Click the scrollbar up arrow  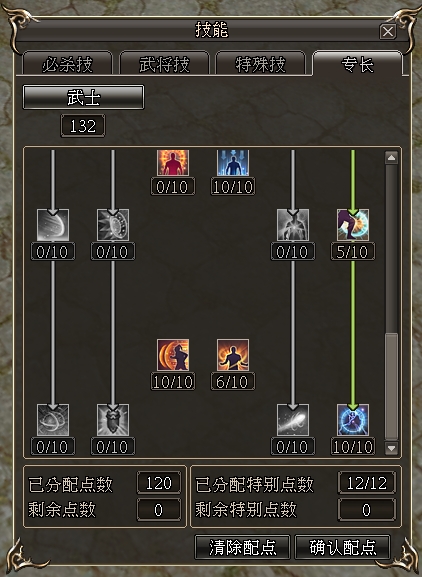tap(391, 158)
